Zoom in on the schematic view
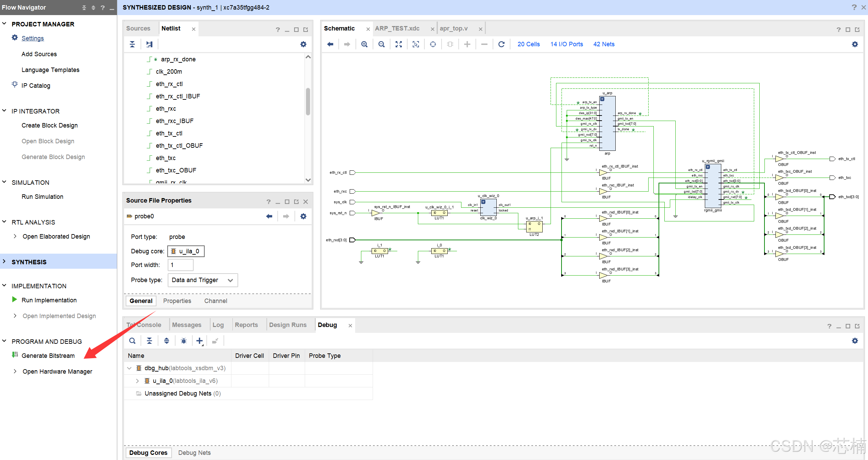Screen dimensions: 868x460 click(x=364, y=44)
